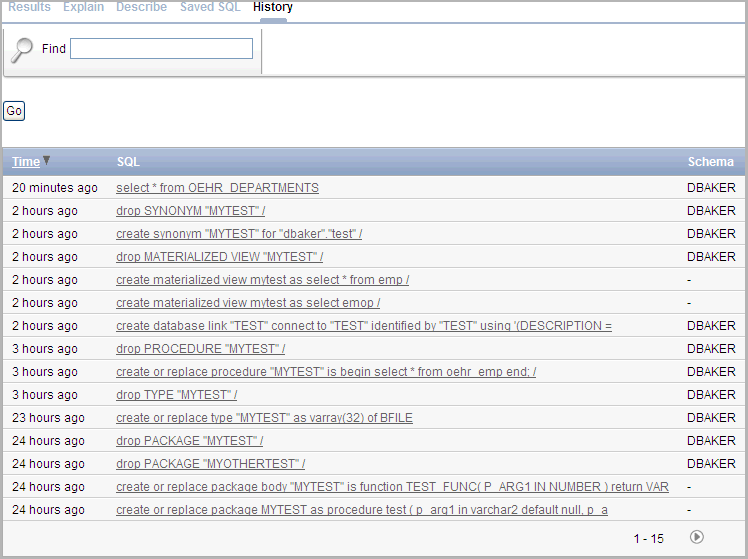Open 'create database link "TEST"' statement
Viewport: 748px width, 559px height.
[x=364, y=326]
